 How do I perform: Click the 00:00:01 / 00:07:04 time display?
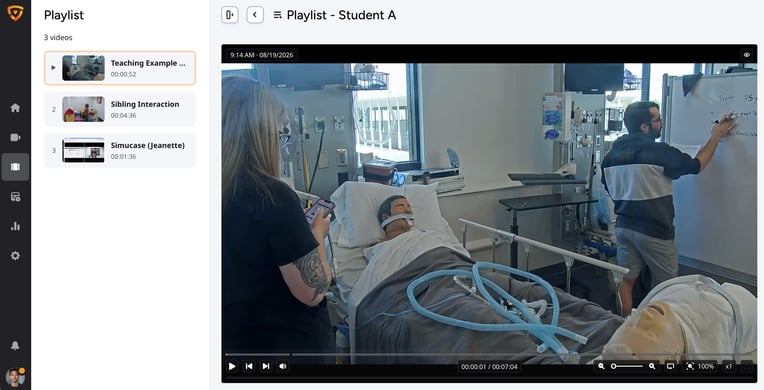coord(489,367)
